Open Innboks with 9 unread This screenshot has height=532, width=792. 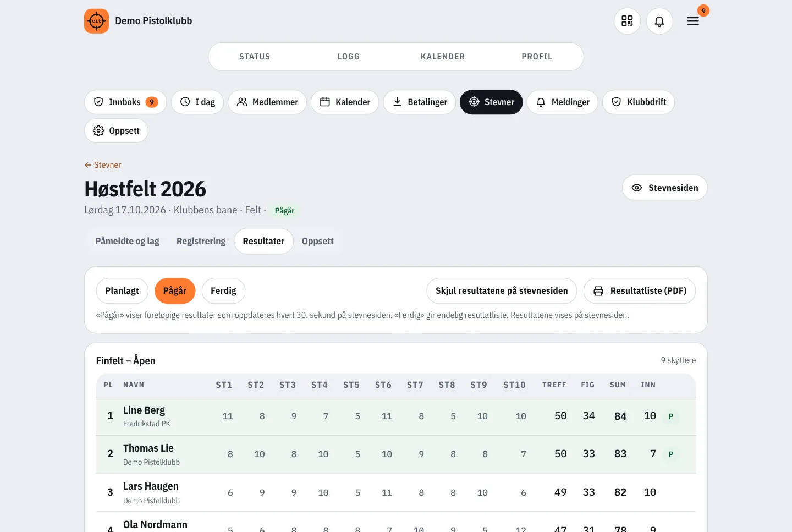coord(125,102)
